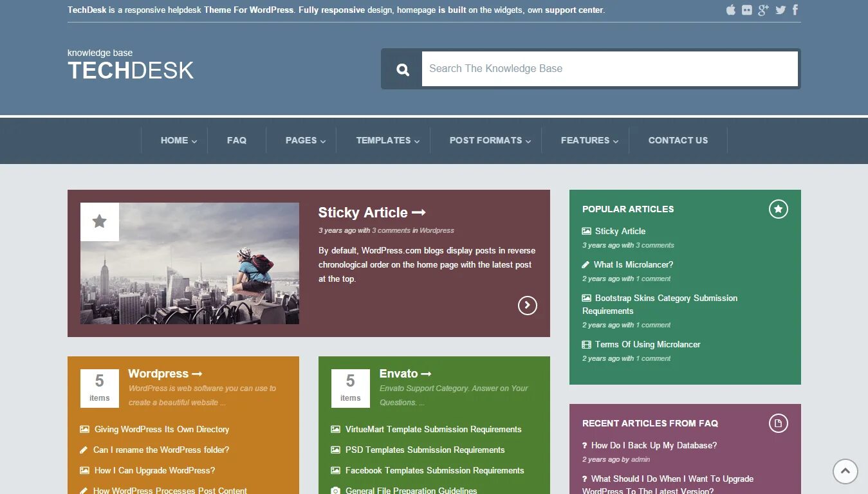This screenshot has height=494, width=868.
Task: Open the PAGES navigation item
Action: (301, 140)
